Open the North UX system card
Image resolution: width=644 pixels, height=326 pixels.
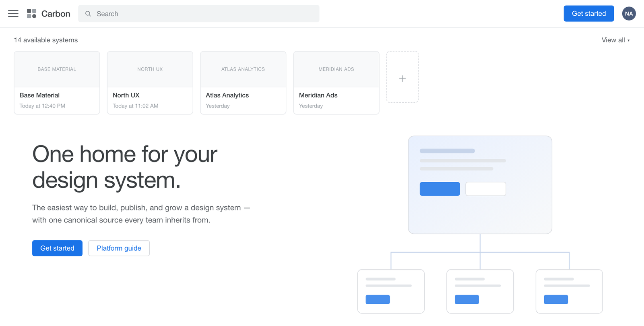click(x=150, y=83)
